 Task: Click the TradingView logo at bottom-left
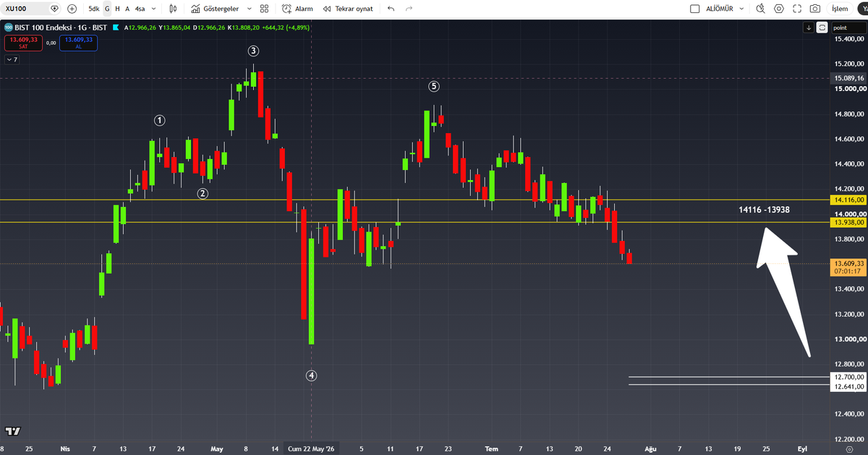coord(12,431)
